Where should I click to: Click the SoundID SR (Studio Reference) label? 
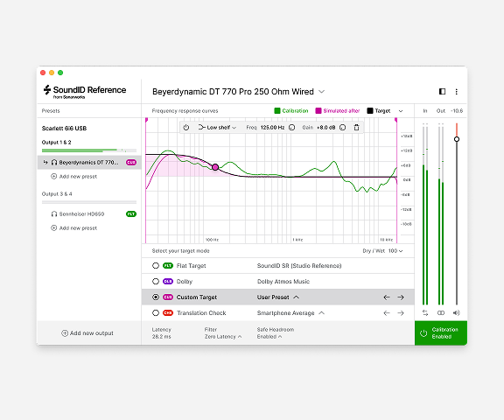(x=299, y=266)
